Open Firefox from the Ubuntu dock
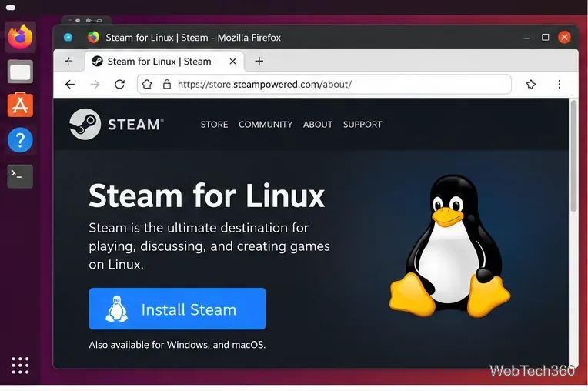Screen dimensions: 588x391 click(20, 37)
